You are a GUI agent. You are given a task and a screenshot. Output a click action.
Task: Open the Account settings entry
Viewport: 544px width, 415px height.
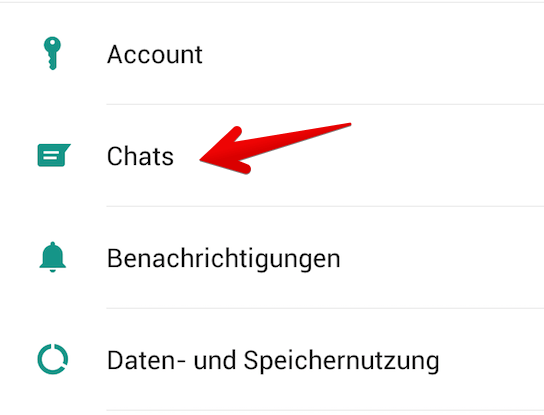(x=272, y=53)
